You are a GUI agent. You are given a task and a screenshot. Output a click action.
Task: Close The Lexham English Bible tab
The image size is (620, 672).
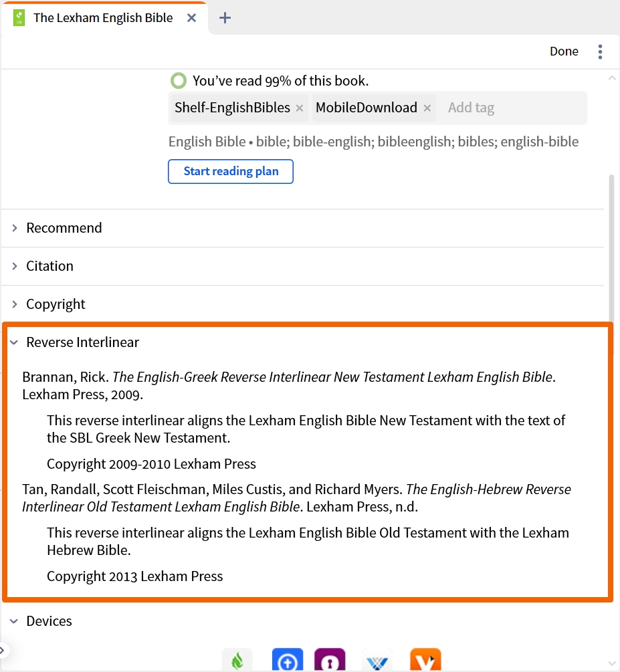(x=192, y=18)
